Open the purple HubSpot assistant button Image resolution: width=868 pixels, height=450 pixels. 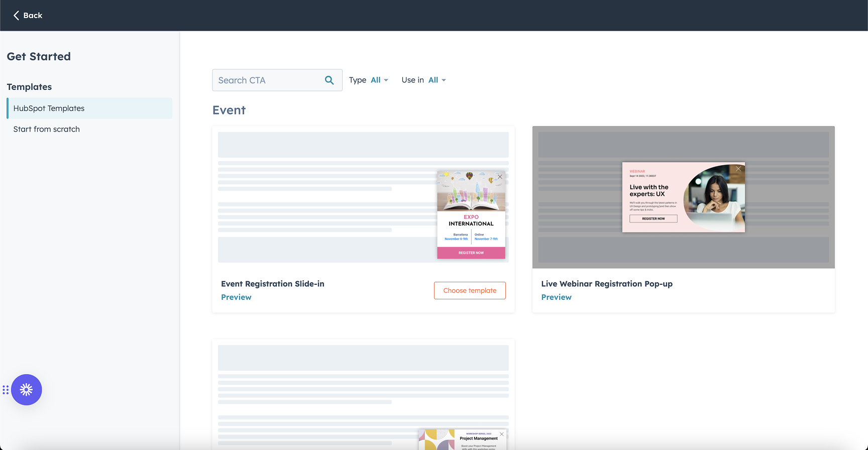[x=27, y=390]
